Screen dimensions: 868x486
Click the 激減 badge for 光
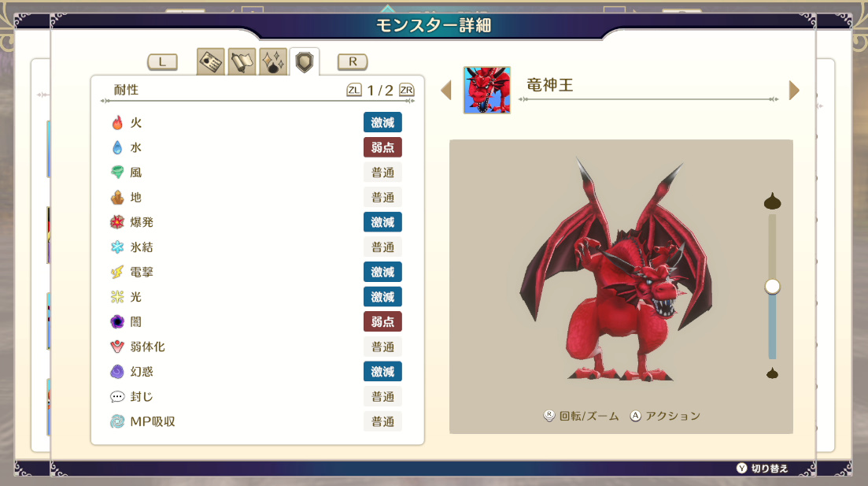point(382,297)
